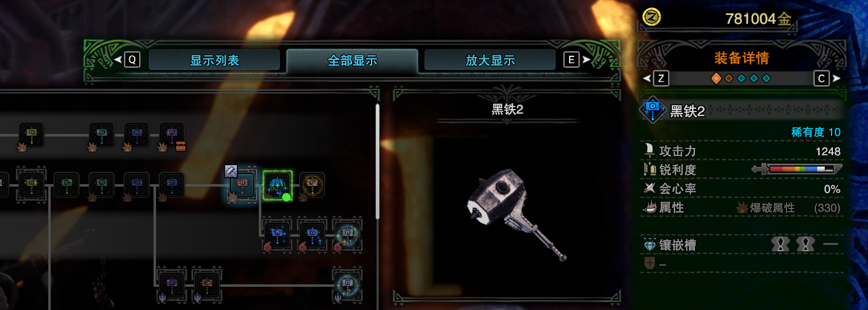This screenshot has width=868, height=310.
Task: Click the blue hammer icon beside 黑铁2 title
Action: click(653, 111)
